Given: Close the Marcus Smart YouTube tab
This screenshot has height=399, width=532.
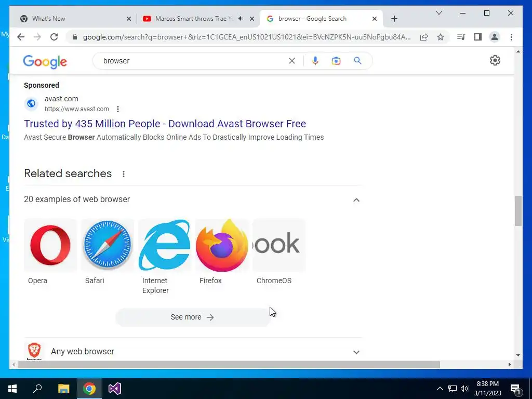Looking at the screenshot, I should point(252,19).
